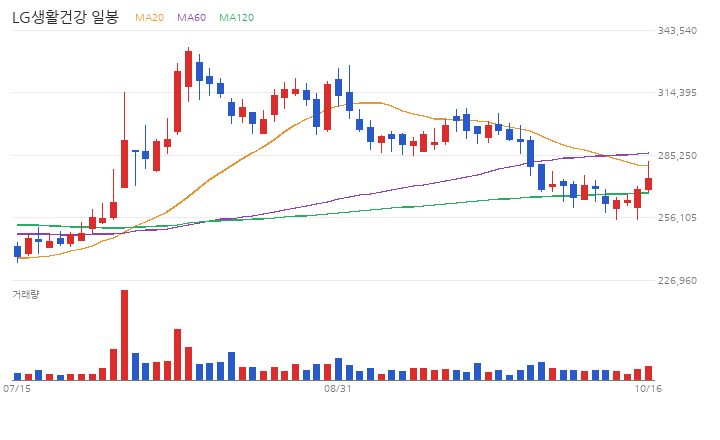Click the MA20 legend label
The height and width of the screenshot is (440, 720).
[x=149, y=17]
